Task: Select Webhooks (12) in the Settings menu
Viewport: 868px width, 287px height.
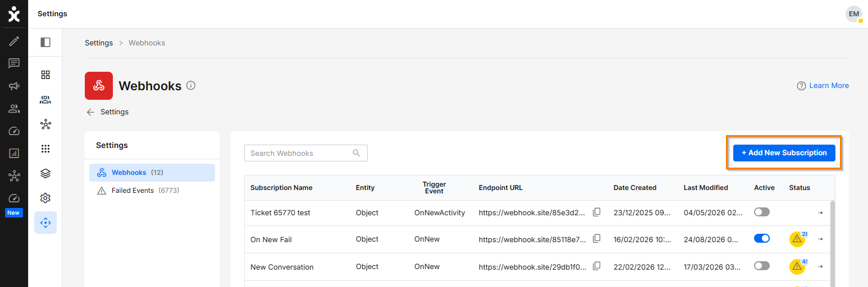Action: pyautogui.click(x=152, y=173)
